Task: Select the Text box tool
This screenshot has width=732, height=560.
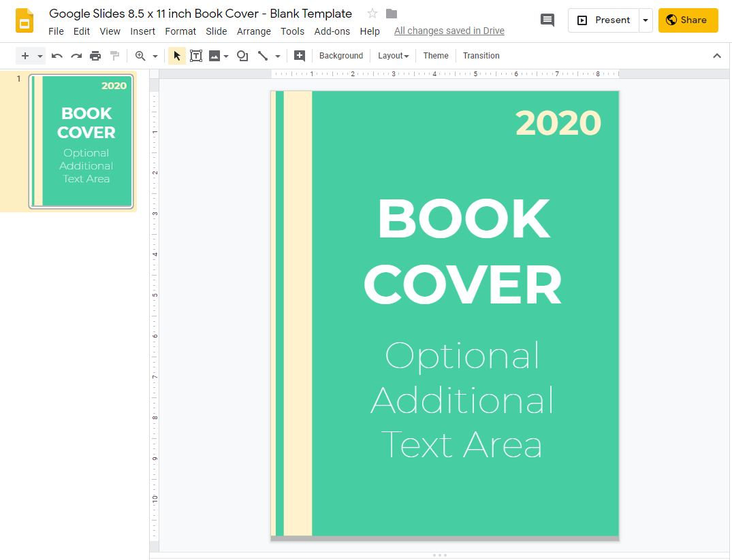Action: click(x=196, y=56)
